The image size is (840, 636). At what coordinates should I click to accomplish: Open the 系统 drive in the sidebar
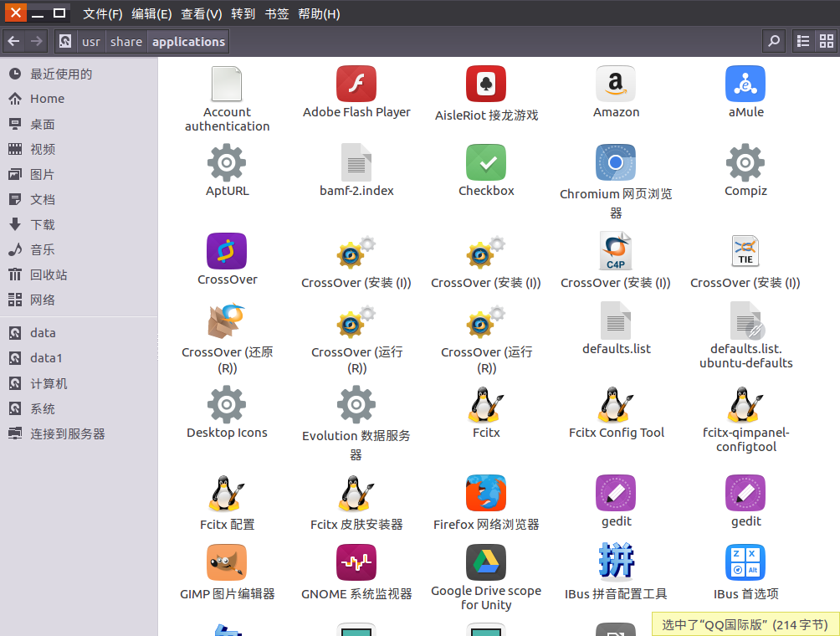pyautogui.click(x=79, y=409)
